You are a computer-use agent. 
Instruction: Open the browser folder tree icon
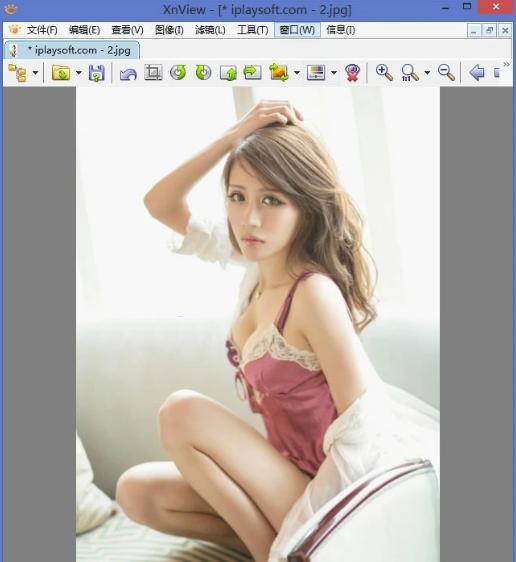(x=17, y=73)
